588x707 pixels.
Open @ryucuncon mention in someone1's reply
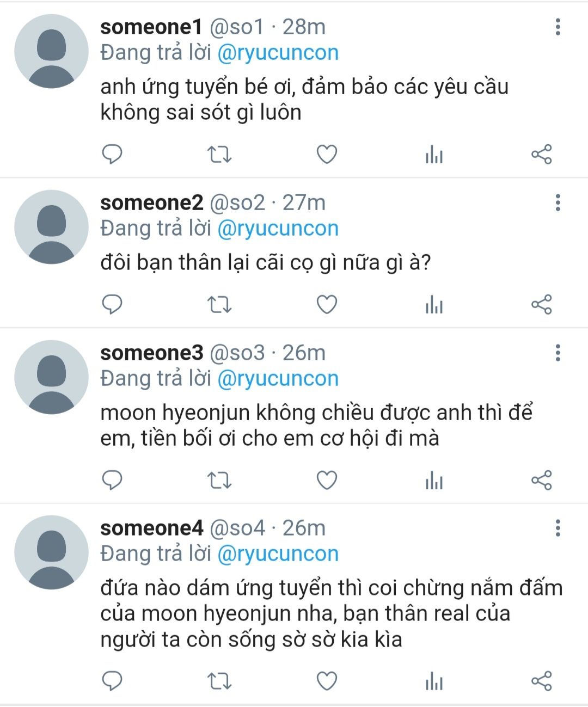(x=278, y=53)
